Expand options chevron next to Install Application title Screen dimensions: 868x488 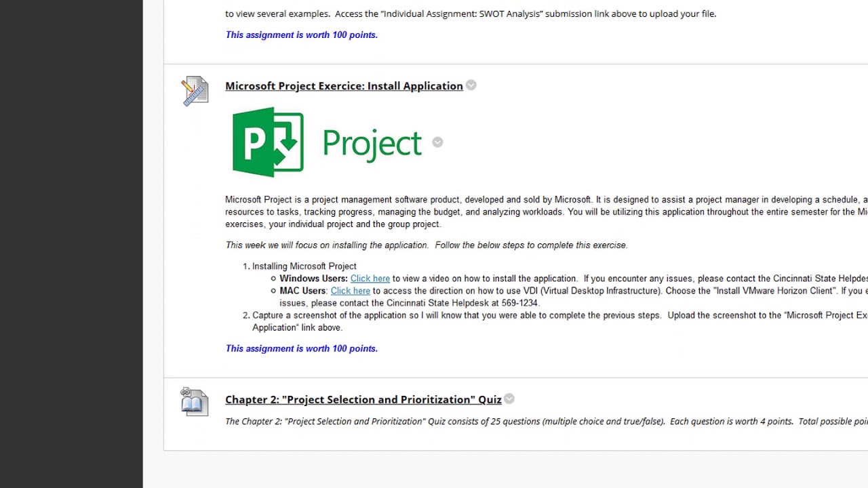point(471,85)
